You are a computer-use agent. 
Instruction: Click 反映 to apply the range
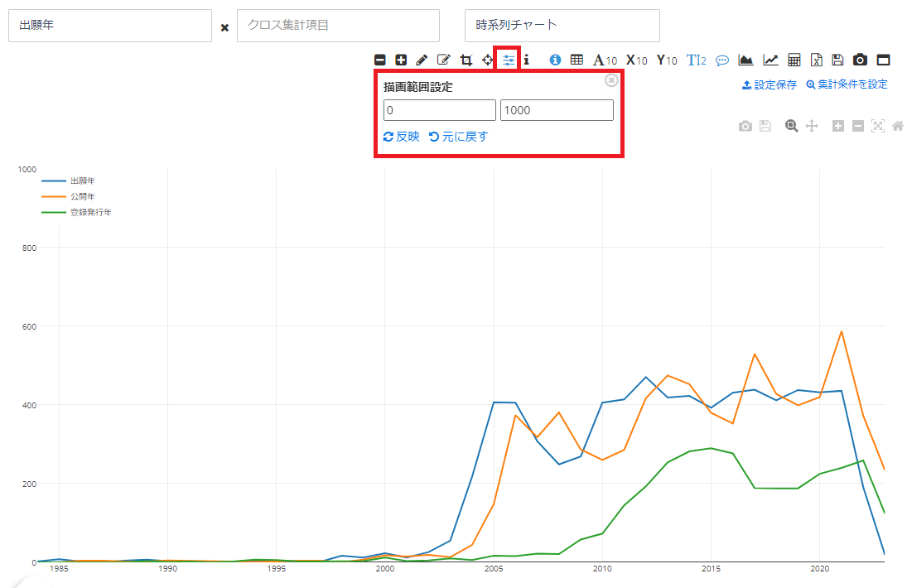[402, 137]
